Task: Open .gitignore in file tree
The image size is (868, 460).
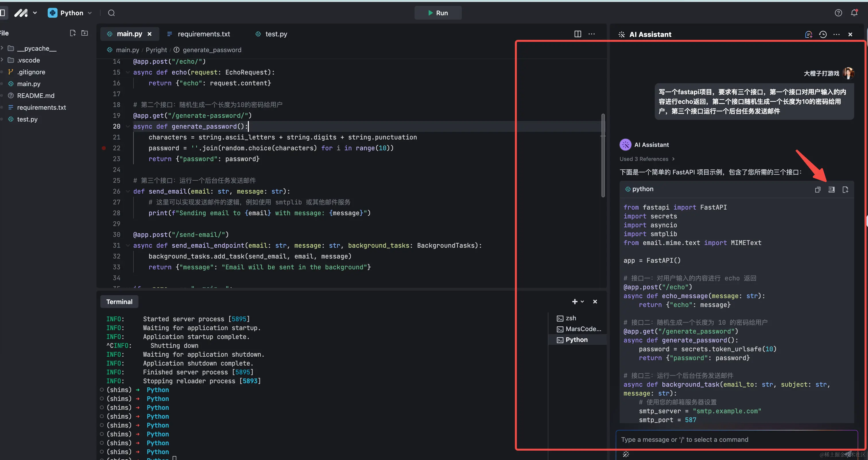Action: (x=31, y=72)
